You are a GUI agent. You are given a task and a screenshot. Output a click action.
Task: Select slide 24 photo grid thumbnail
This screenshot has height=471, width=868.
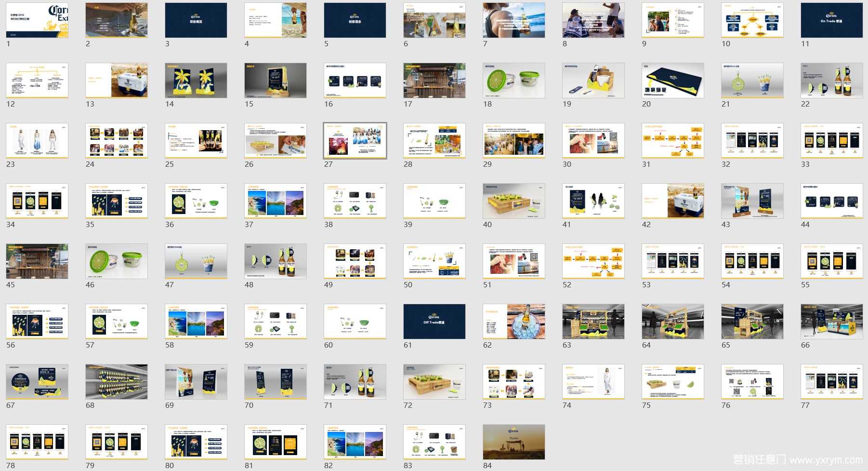[117, 141]
